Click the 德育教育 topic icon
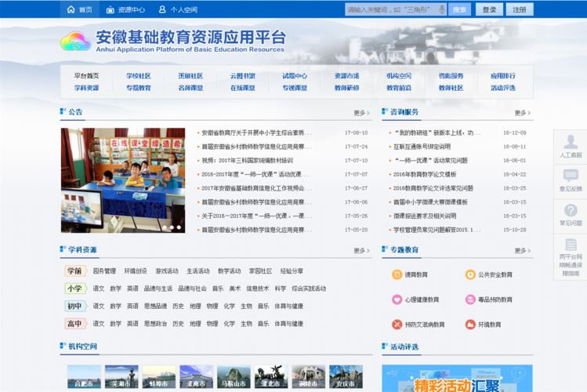The image size is (587, 392). (397, 274)
